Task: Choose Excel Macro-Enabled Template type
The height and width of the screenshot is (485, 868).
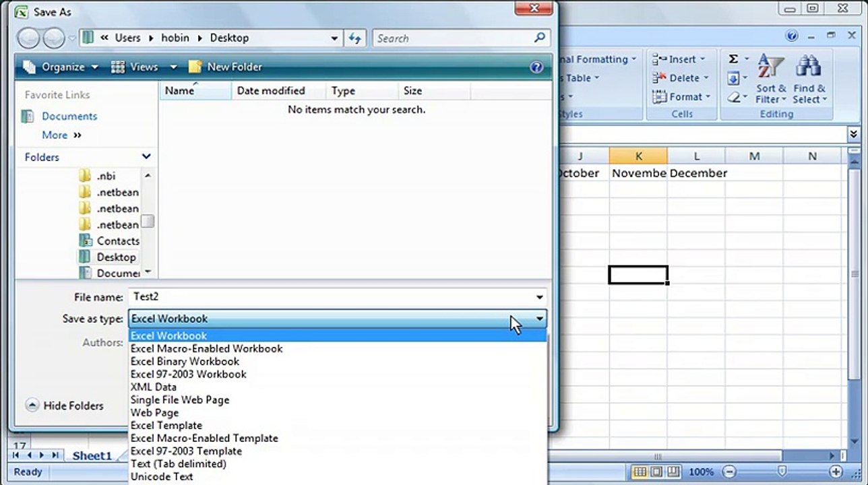Action: [x=338, y=438]
